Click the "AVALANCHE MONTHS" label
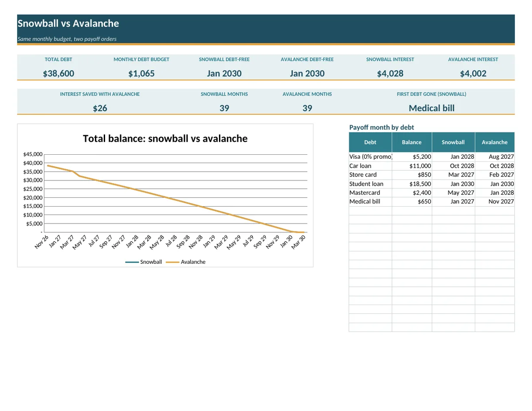This screenshot has width=532, height=411. pyautogui.click(x=307, y=94)
